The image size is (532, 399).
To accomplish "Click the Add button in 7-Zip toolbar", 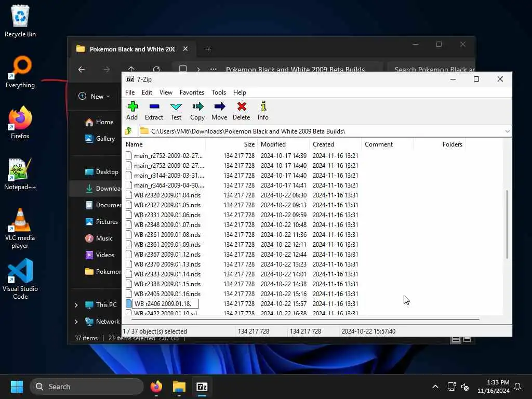I will tap(132, 111).
